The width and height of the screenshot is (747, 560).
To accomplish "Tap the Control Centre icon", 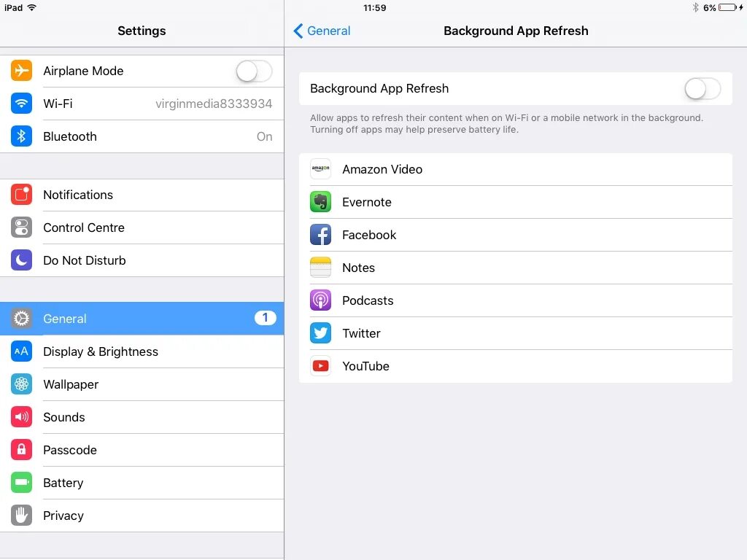I will 21,227.
